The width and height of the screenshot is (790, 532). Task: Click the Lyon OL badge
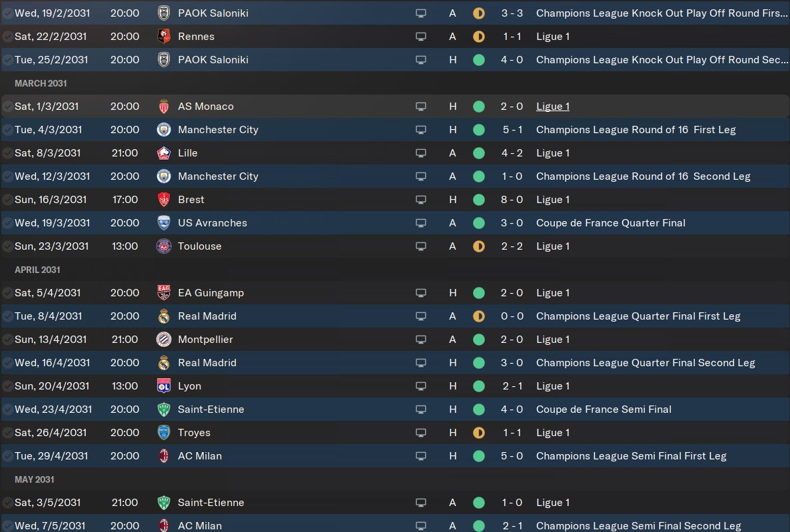(164, 386)
